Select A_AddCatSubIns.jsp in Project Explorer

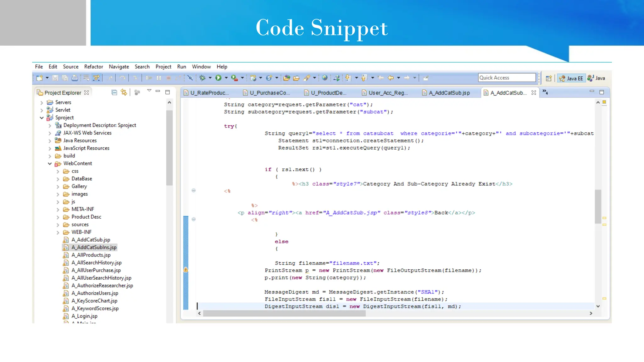pos(90,247)
